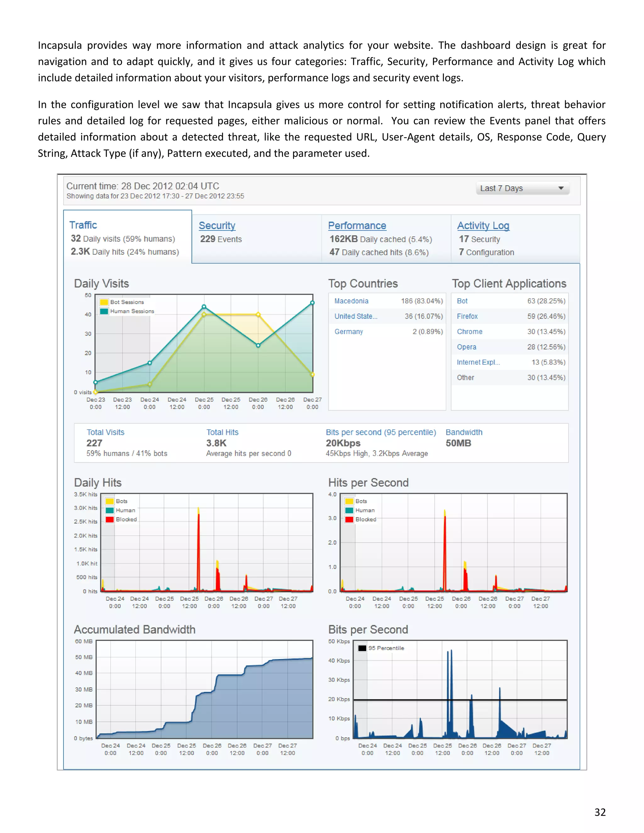Viewport: 644px width, 833px height.
Task: Click the Accumulated Bandwidth chart area
Action: pos(204,690)
